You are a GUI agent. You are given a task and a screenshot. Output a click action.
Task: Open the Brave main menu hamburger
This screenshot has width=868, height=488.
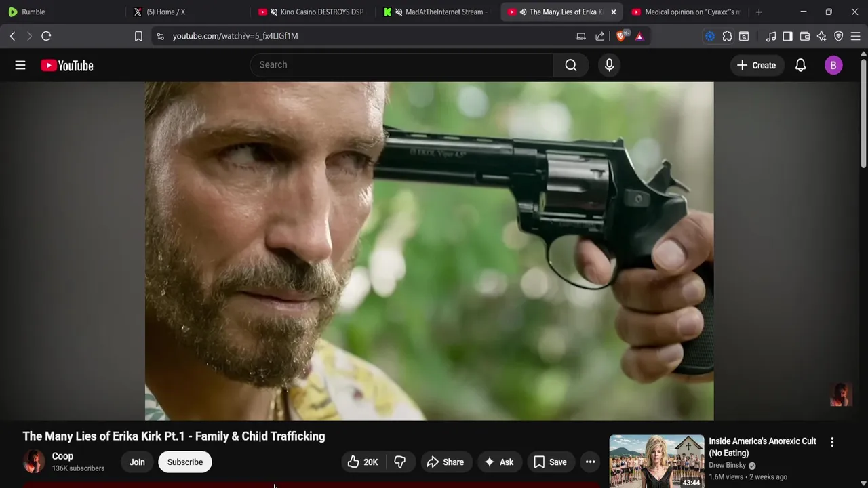tap(856, 36)
